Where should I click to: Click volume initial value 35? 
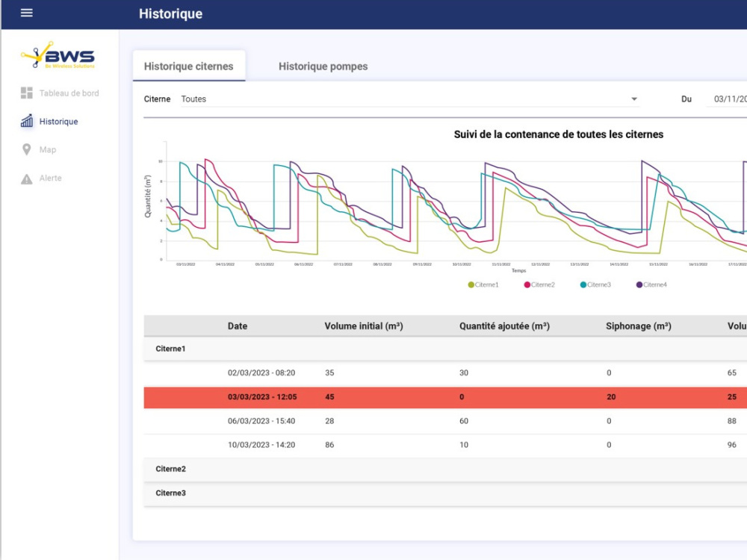tap(329, 373)
